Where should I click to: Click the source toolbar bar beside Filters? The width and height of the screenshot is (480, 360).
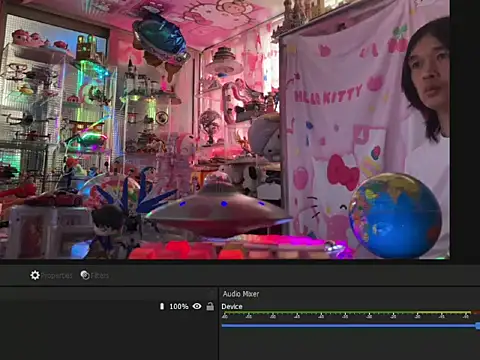[x=293, y=275]
